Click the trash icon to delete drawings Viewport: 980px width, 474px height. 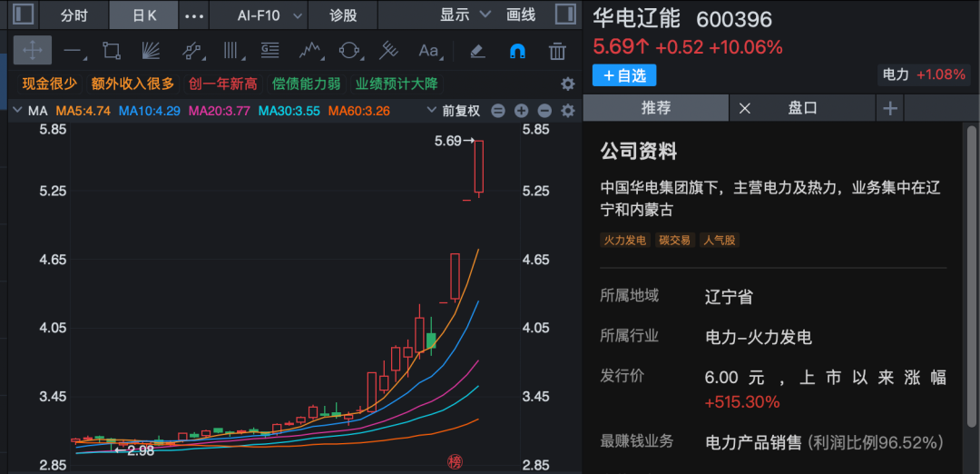[x=557, y=51]
